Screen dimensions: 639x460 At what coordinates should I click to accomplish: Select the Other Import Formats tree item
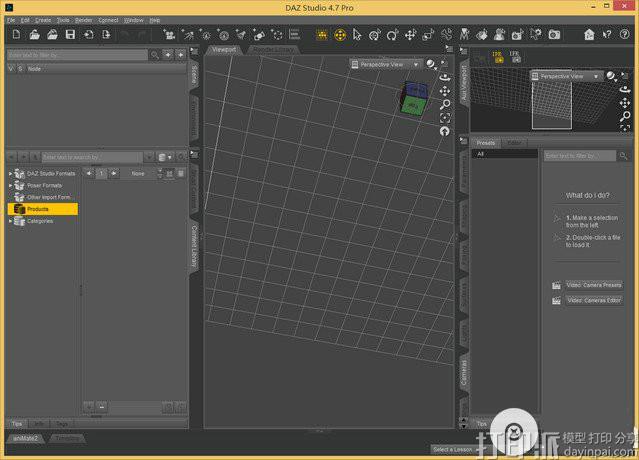click(43, 197)
